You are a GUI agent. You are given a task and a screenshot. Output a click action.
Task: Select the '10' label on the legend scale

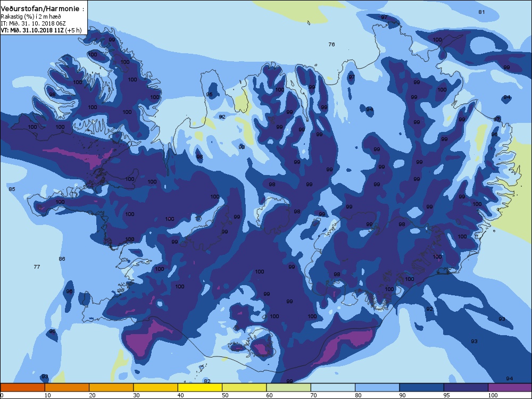pos(48,395)
